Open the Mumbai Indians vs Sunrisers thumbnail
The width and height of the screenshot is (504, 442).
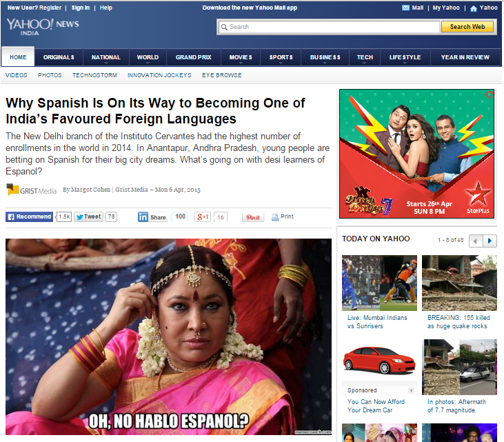379,283
